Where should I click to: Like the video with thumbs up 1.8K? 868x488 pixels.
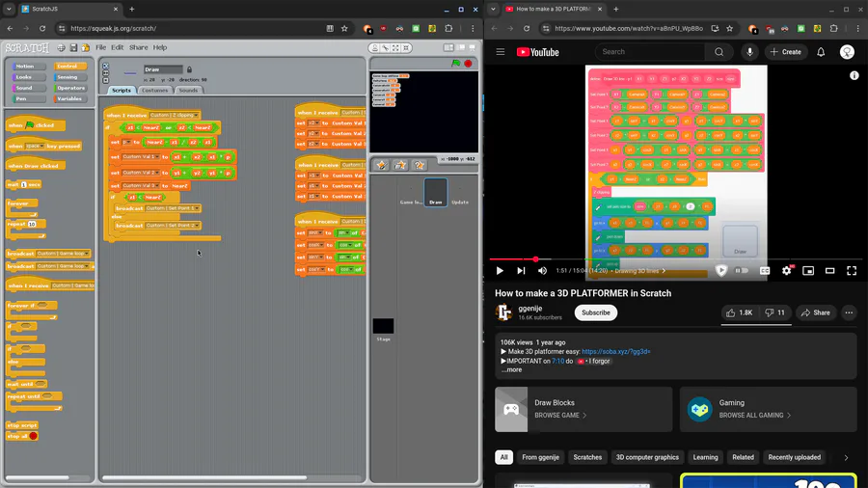tap(740, 312)
